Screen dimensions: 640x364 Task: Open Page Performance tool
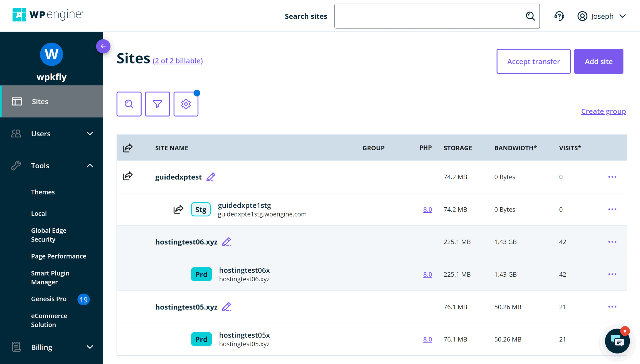(x=59, y=256)
